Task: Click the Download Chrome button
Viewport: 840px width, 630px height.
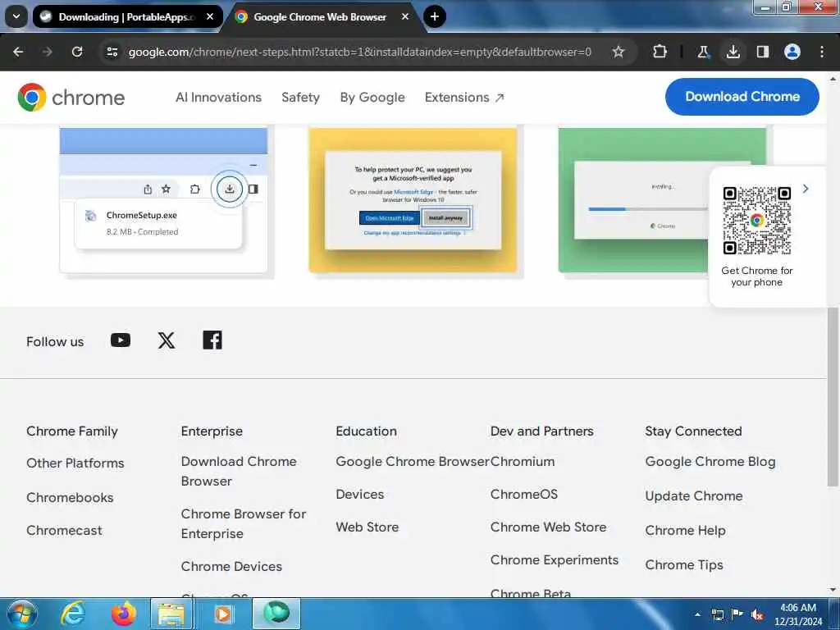Action: [742, 97]
